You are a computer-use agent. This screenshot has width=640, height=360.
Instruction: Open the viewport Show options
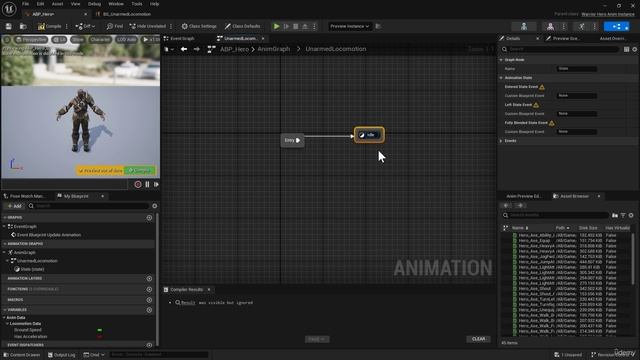(78, 40)
